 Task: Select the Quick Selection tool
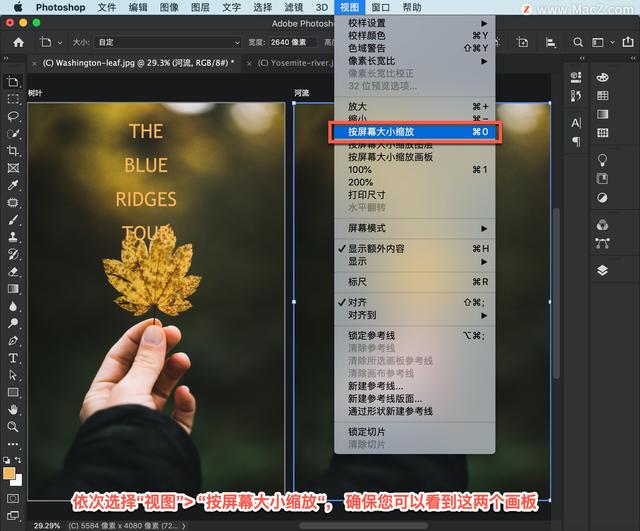(13, 133)
